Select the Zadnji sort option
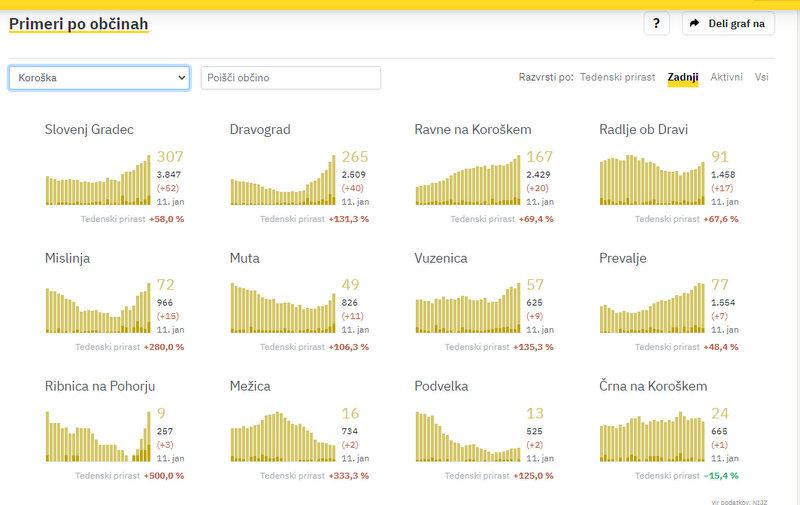This screenshot has width=800, height=505. click(x=683, y=77)
